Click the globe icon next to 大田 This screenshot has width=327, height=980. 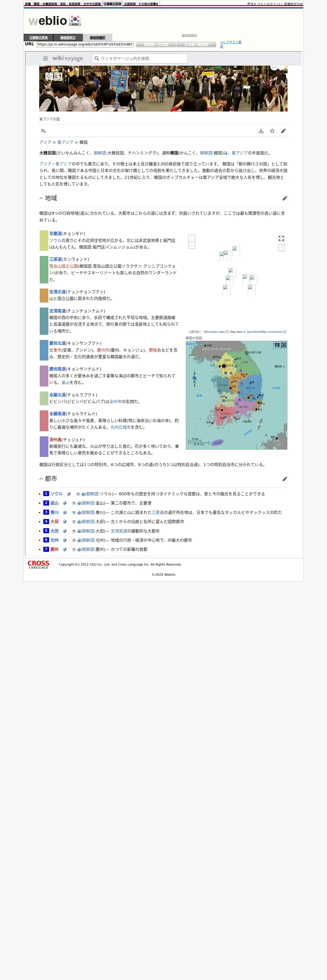pos(65,531)
